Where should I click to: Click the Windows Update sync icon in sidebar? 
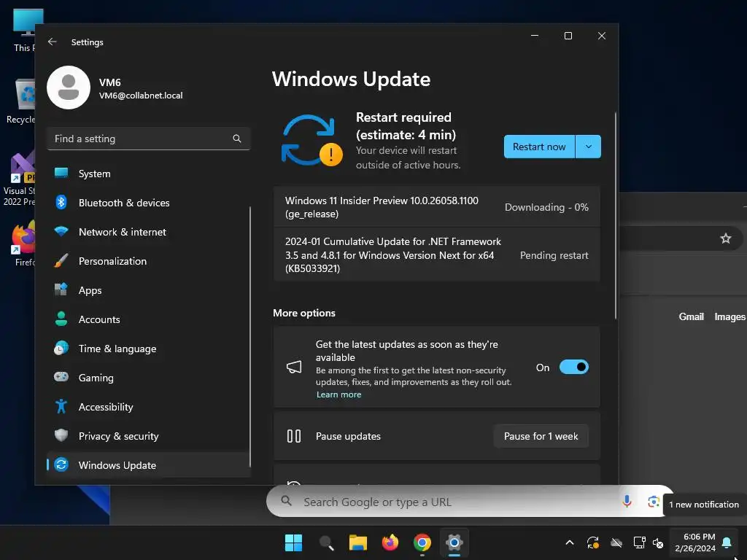[x=61, y=464]
